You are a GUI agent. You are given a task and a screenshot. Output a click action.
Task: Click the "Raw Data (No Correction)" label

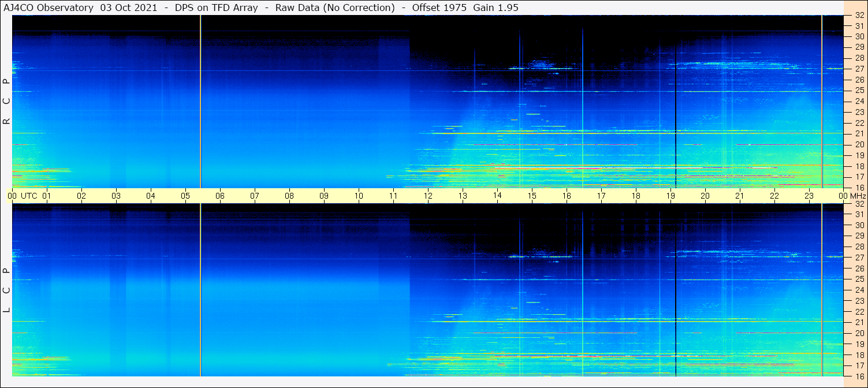pos(335,8)
